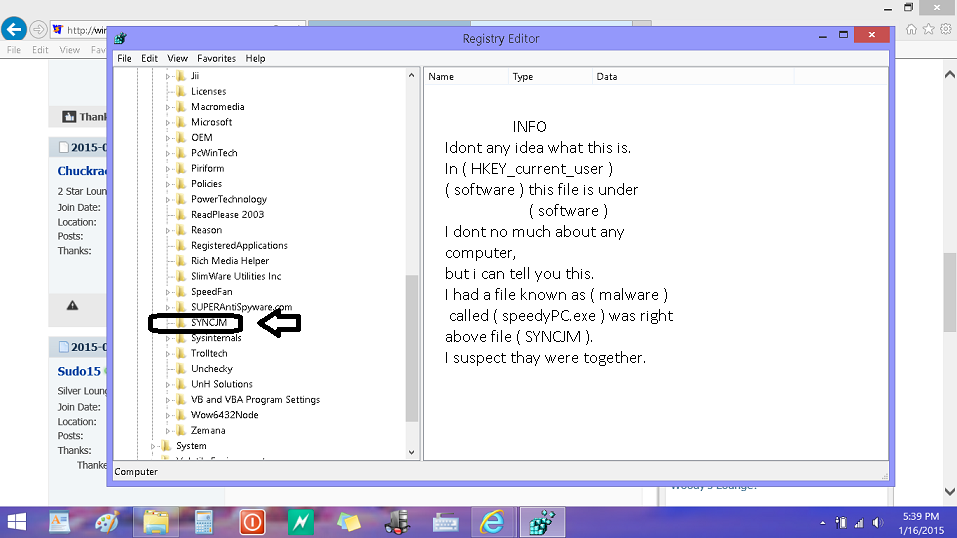
Task: Open On-Screen Keyboard from the taskbar
Action: tap(446, 522)
